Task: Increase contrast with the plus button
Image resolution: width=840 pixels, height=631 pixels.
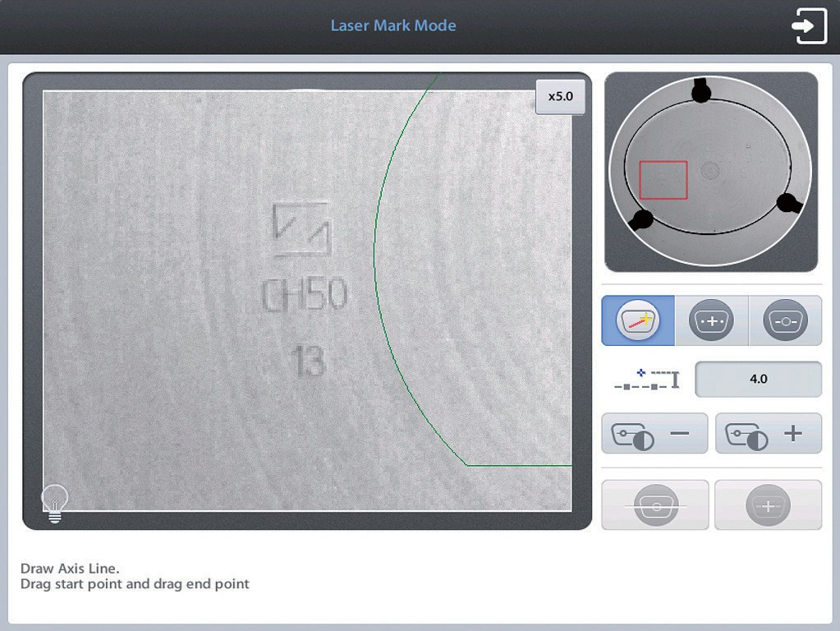Action: point(769,433)
